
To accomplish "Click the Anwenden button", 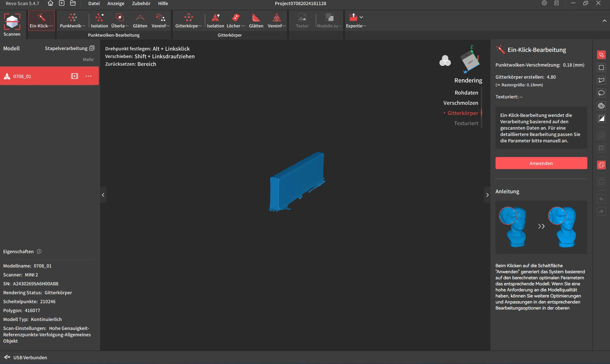I will click(541, 163).
